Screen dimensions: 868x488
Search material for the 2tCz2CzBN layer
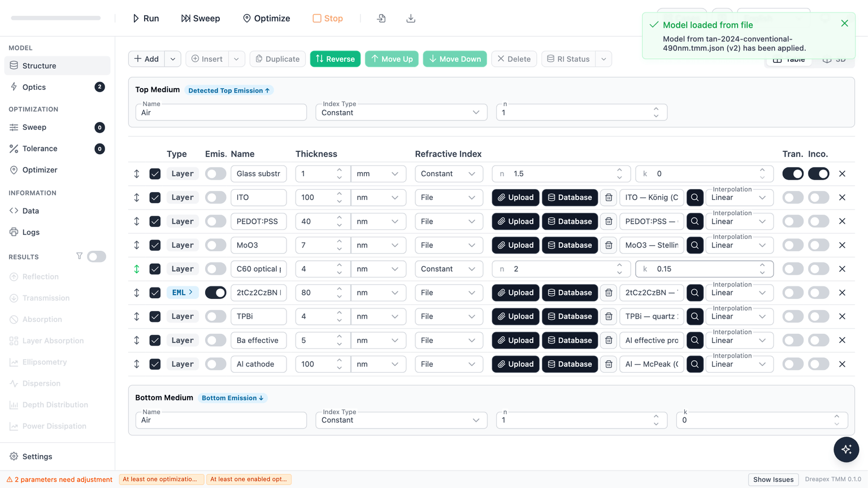coord(695,293)
